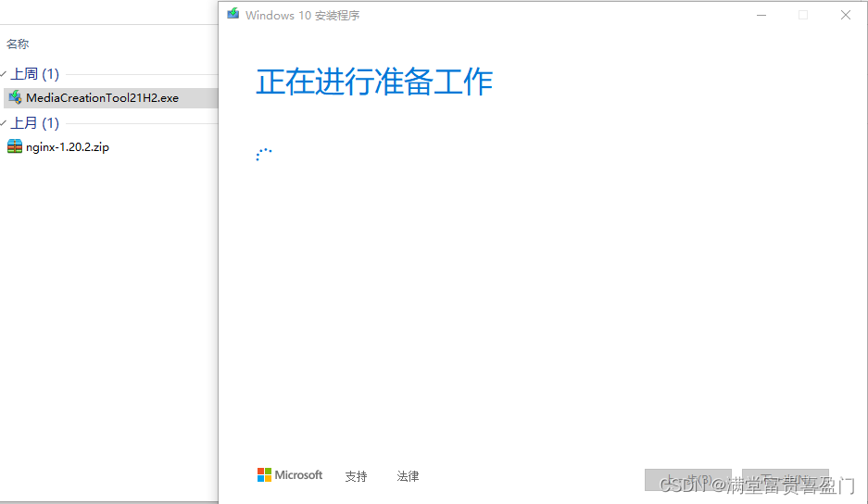This screenshot has width=868, height=504.
Task: Click the 上月 (1) group label
Action: [35, 123]
